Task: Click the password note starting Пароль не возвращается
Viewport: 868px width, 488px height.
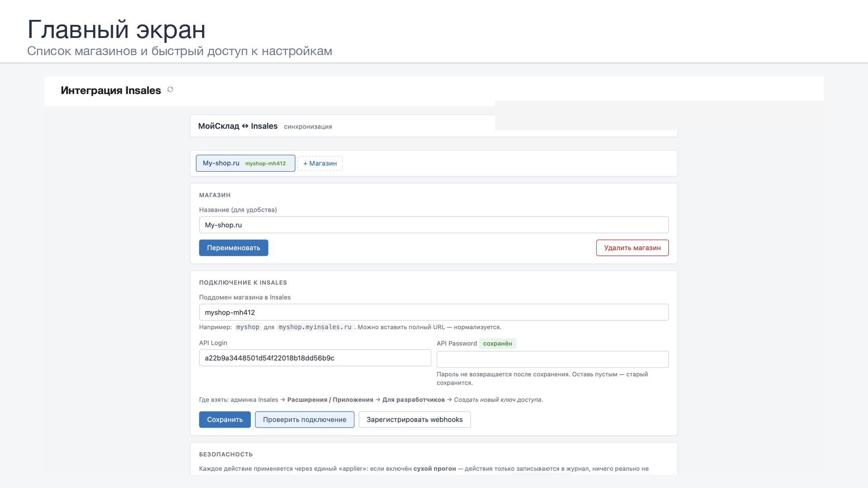Action: [x=542, y=378]
